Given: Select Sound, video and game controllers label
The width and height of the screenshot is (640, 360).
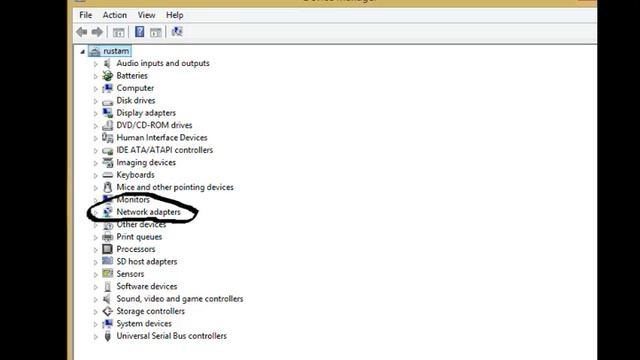Looking at the screenshot, I should pyautogui.click(x=180, y=299).
